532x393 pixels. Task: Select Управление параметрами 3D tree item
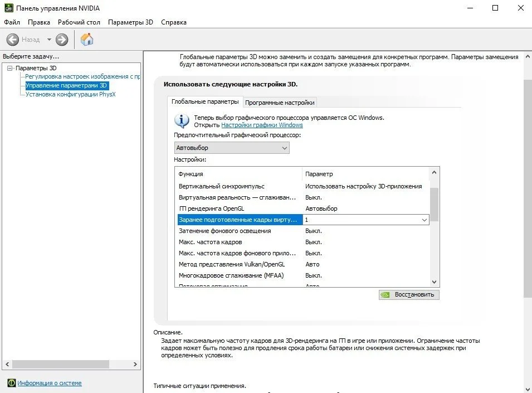tap(66, 85)
